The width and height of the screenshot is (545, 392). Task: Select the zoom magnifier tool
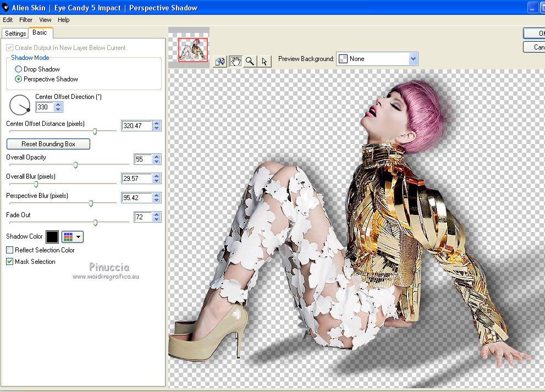[x=250, y=62]
